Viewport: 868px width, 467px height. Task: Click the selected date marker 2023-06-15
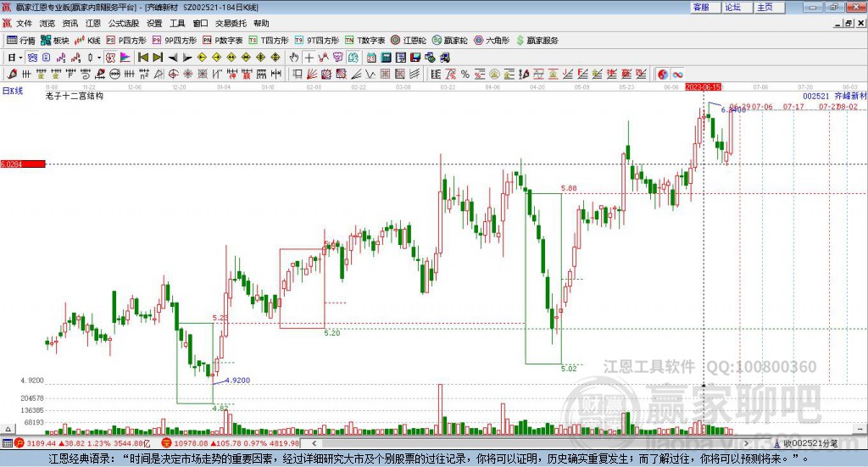703,86
